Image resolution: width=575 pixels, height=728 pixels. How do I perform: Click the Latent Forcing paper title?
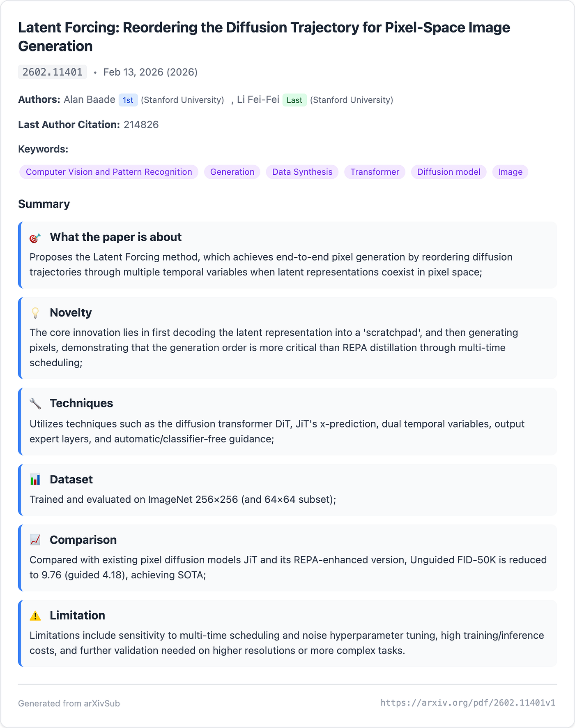[x=264, y=37]
